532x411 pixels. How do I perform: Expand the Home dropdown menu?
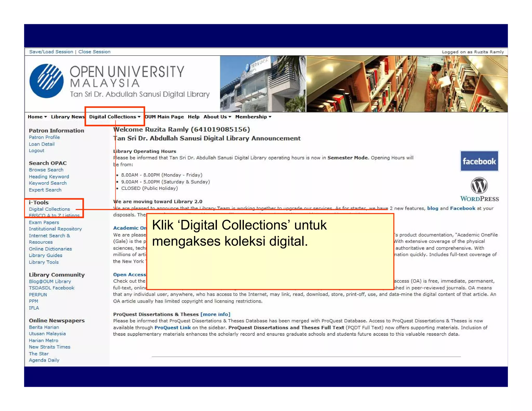tap(37, 117)
